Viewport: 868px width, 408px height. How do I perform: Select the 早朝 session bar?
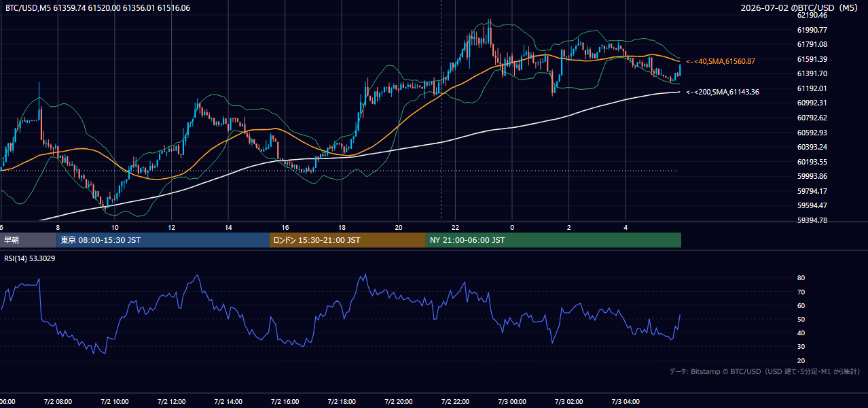[29, 240]
